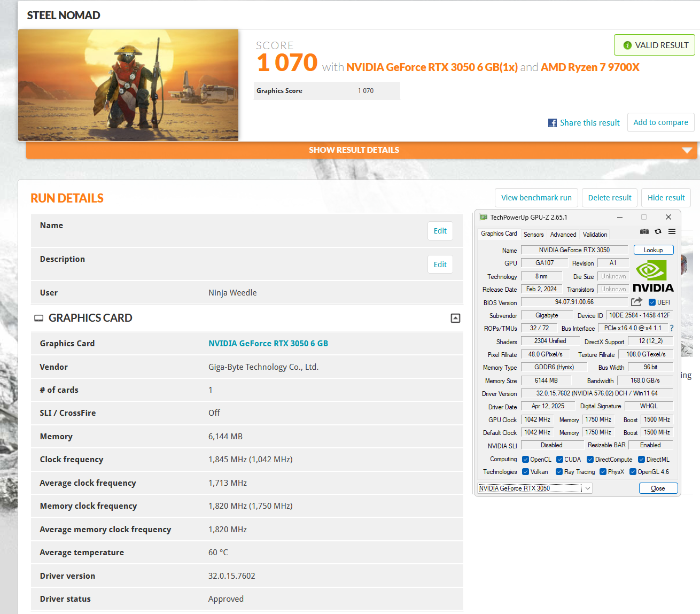The width and height of the screenshot is (700, 614).
Task: Switch to the Sensors tab
Action: pos(533,235)
